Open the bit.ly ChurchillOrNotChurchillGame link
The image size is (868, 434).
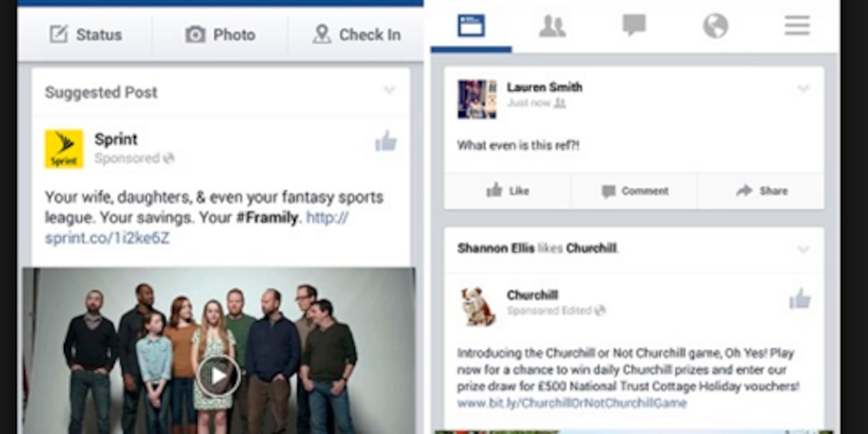click(x=572, y=403)
